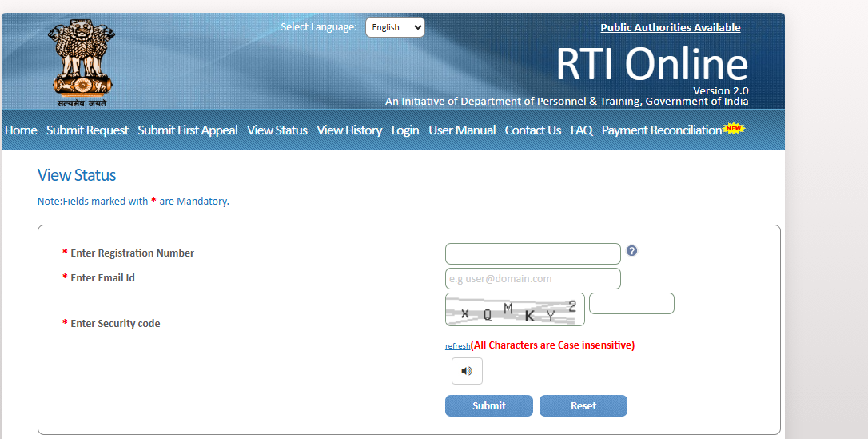This screenshot has width=868, height=439.
Task: Select View Status in the navigation bar
Action: pyautogui.click(x=277, y=130)
